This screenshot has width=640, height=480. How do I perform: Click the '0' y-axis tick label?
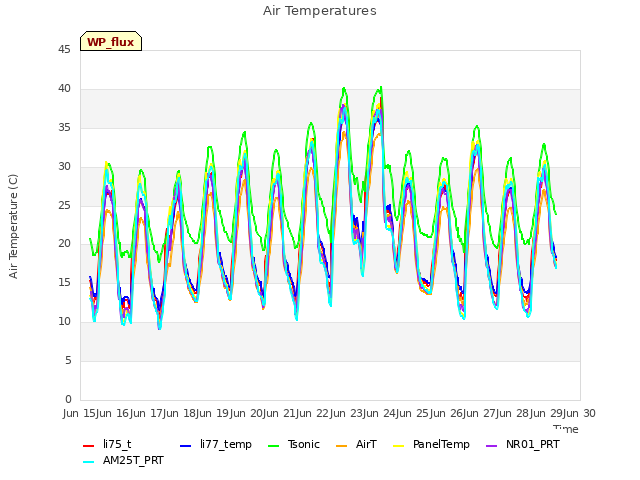pos(68,400)
